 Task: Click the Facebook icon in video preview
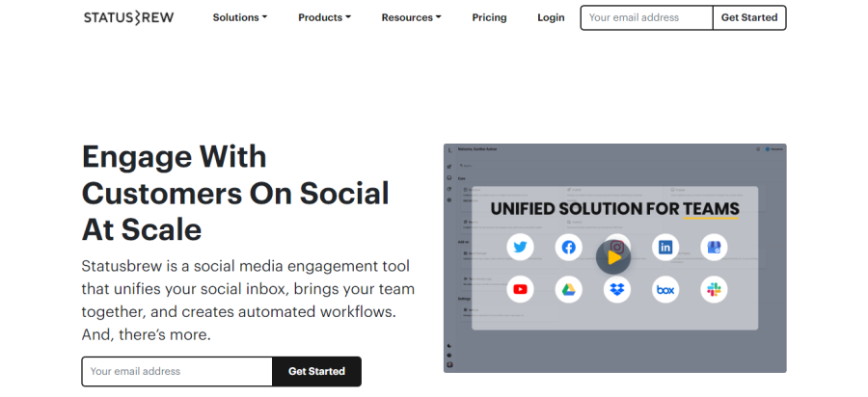[x=568, y=247]
